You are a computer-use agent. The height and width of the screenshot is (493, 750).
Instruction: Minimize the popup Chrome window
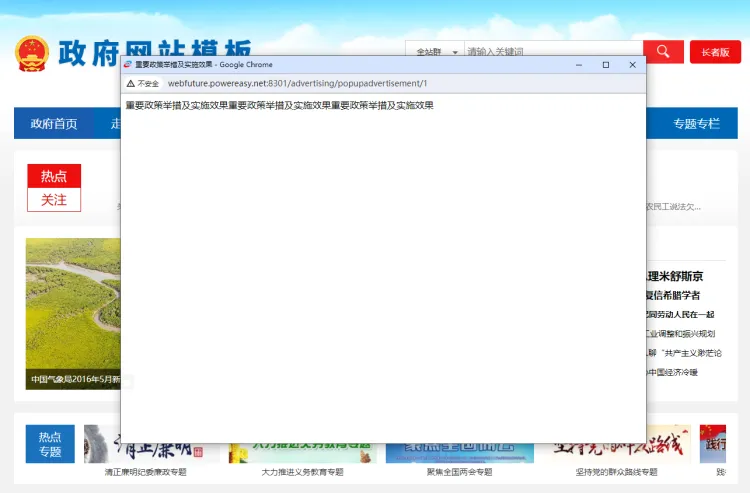pyautogui.click(x=579, y=65)
